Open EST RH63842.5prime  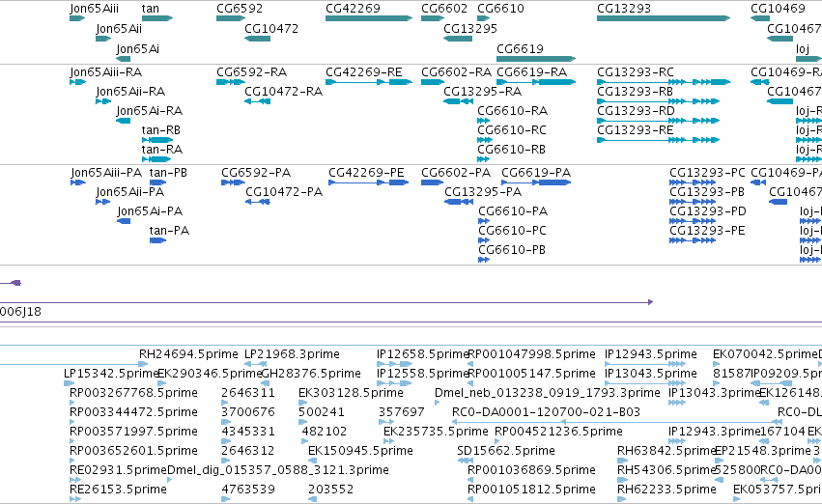[x=666, y=451]
